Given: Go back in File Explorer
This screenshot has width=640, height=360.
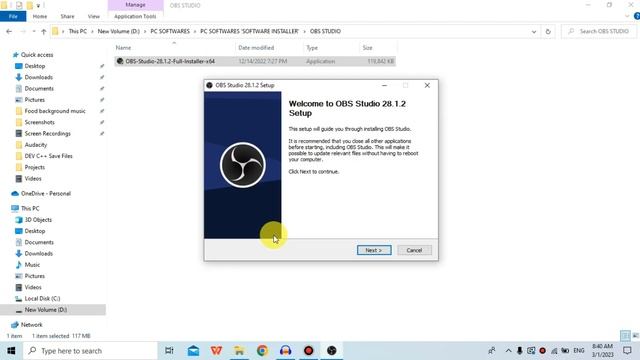Looking at the screenshot, I should click(9, 31).
